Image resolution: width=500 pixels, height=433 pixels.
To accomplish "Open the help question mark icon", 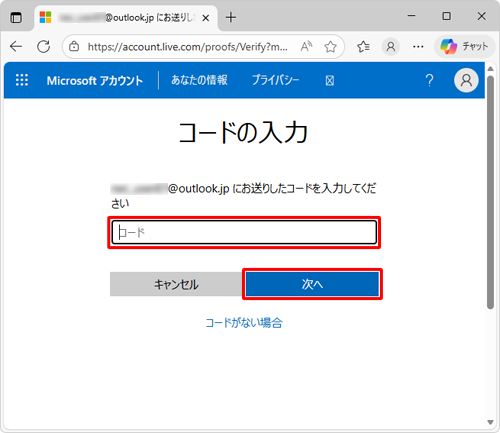I will [429, 80].
